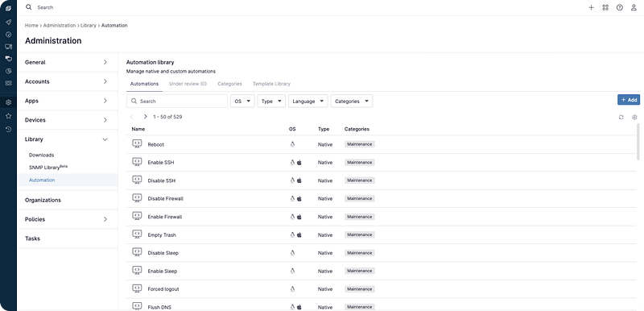Open the user profile icon

pos(634,7)
